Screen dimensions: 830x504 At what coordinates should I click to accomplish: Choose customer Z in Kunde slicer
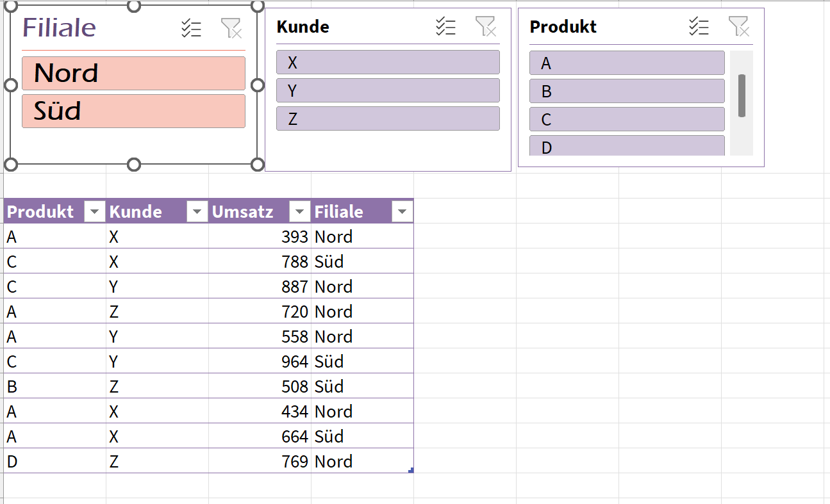(x=388, y=119)
